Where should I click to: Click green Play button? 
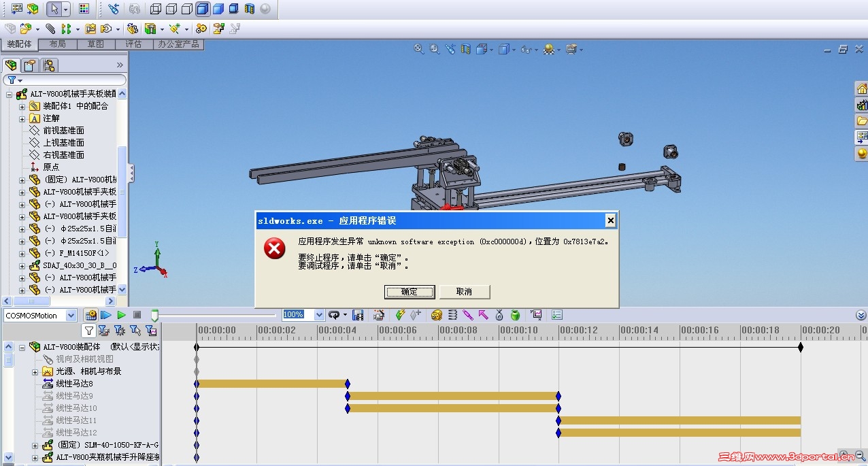click(x=121, y=315)
